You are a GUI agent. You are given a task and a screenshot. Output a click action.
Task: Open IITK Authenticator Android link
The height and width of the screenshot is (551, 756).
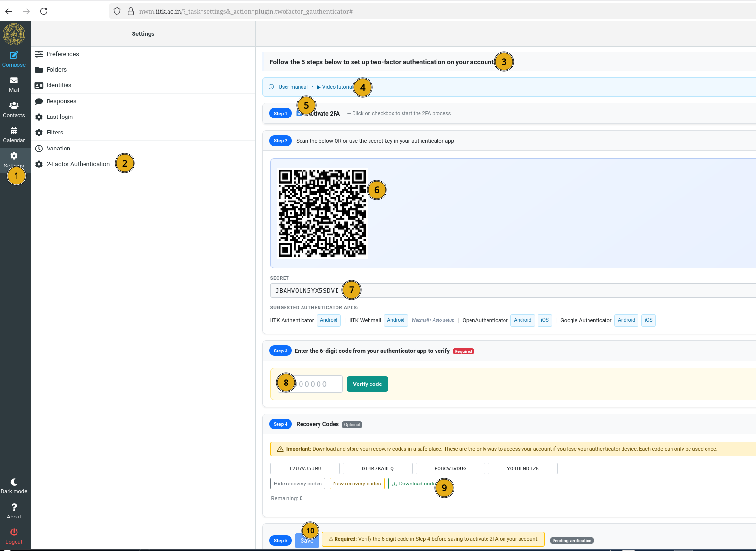329,320
